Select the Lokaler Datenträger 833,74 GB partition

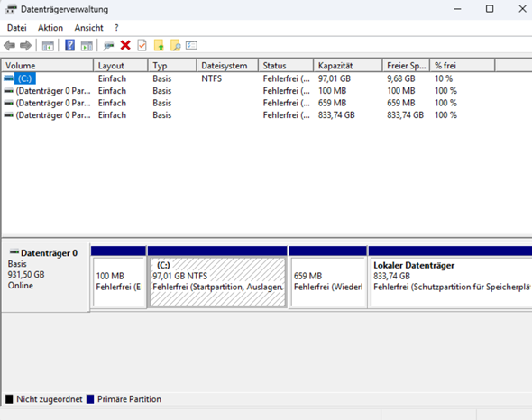[451, 281]
